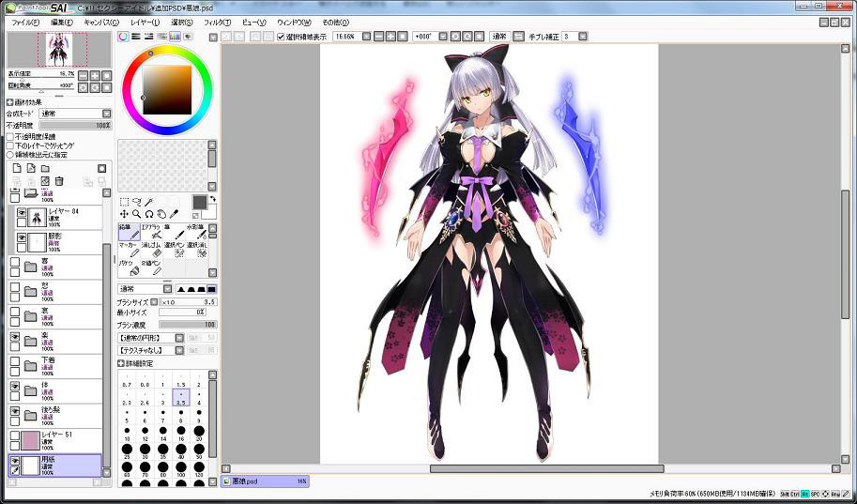Expand the 詳細設定 advanced settings section
This screenshot has height=504, width=857.
[x=121, y=363]
